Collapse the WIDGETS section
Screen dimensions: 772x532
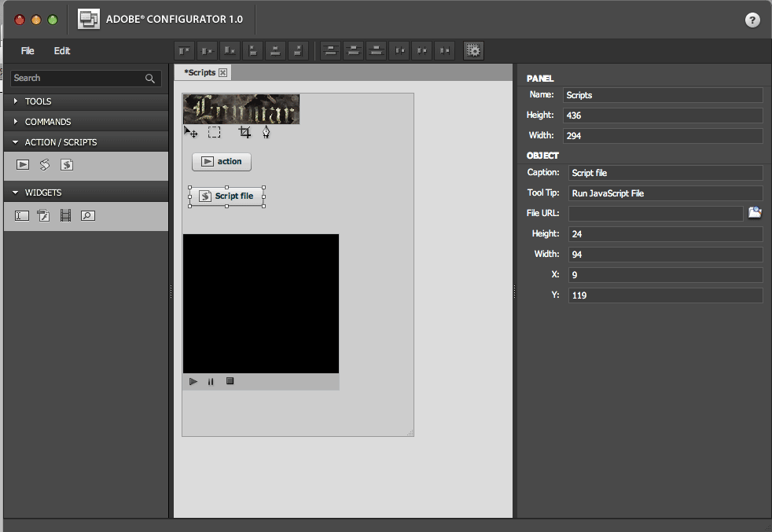point(42,193)
